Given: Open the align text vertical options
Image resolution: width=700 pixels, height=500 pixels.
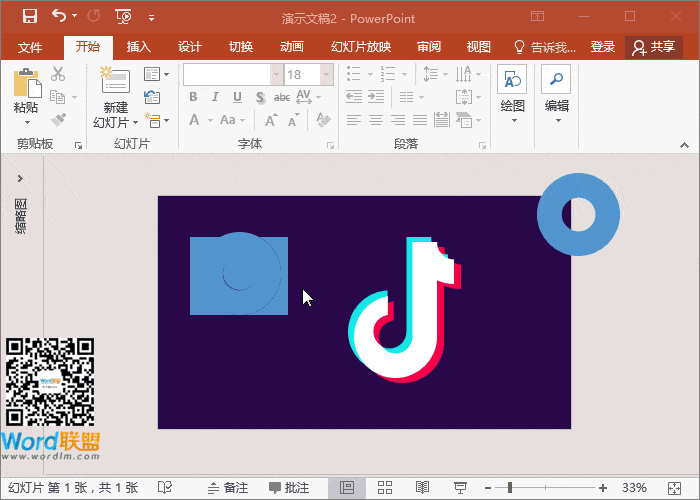Looking at the screenshot, I should [x=468, y=97].
